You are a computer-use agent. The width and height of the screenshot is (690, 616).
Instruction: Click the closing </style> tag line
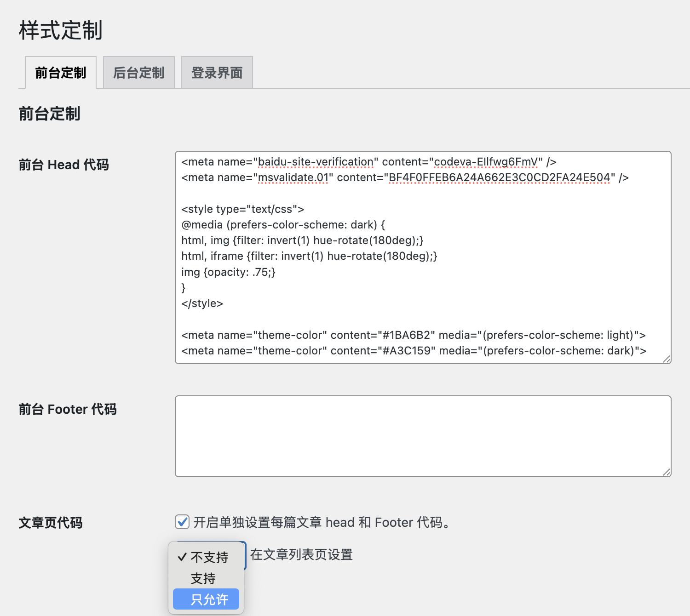point(202,303)
